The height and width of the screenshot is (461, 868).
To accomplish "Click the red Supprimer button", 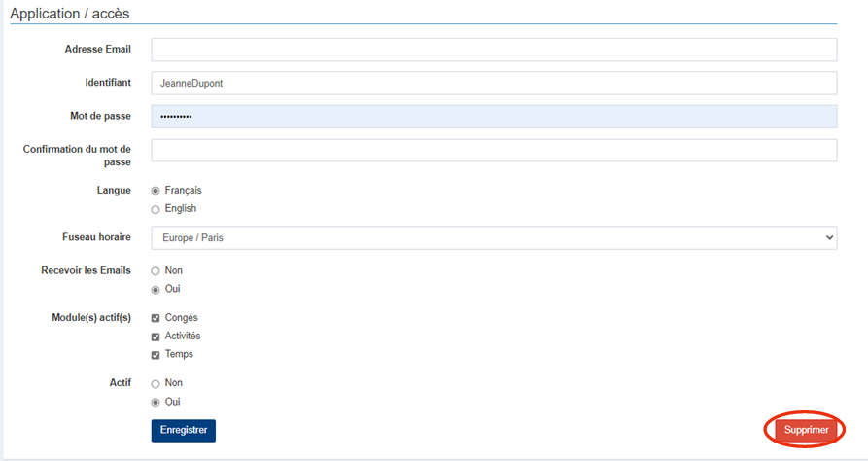I will click(806, 430).
